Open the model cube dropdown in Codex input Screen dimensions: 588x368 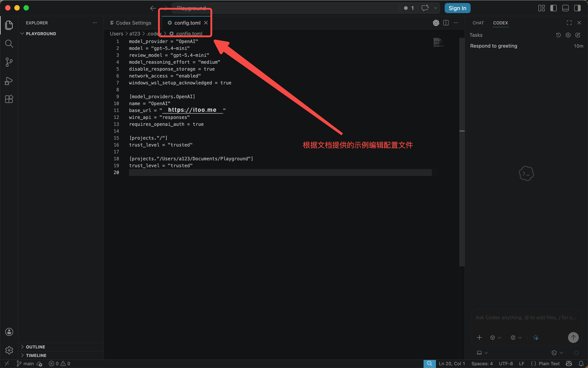495,338
